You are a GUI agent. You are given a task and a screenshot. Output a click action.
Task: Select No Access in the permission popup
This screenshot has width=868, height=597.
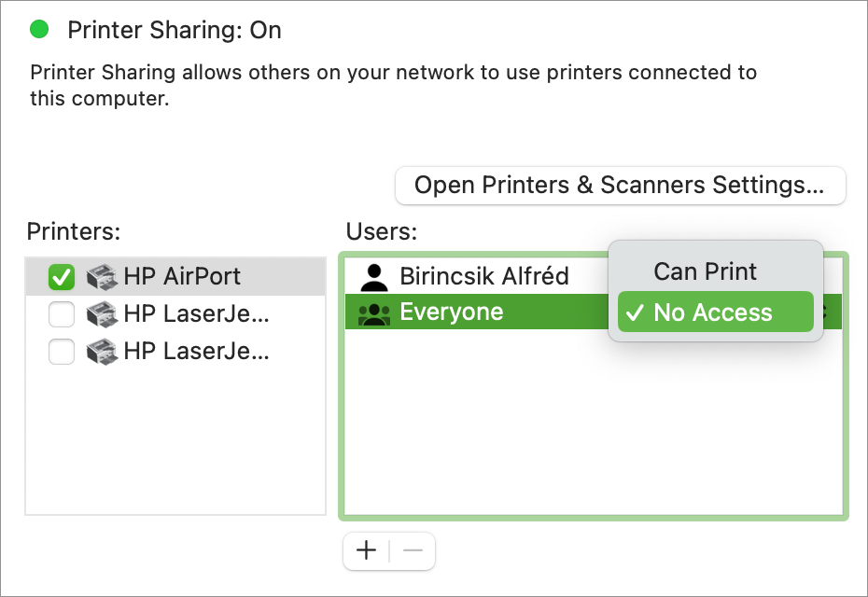tap(716, 312)
